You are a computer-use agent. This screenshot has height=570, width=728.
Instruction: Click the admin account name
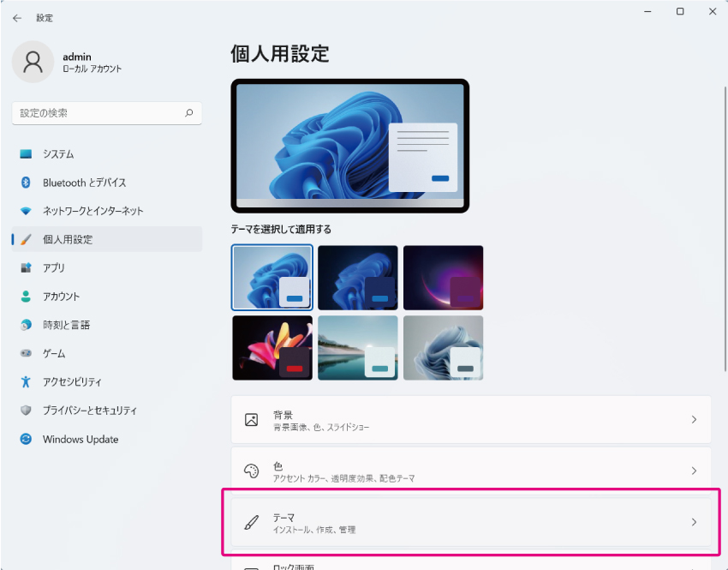[77, 57]
